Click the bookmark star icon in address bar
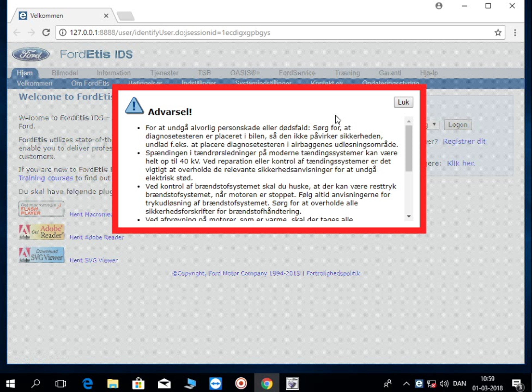Image resolution: width=532 pixels, height=392 pixels. (x=498, y=33)
